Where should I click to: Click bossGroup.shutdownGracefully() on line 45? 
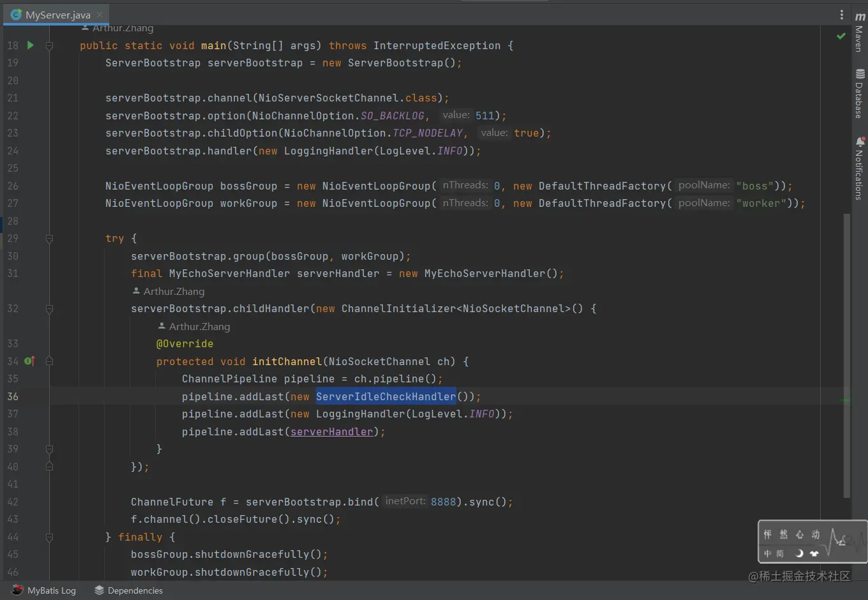(x=227, y=554)
